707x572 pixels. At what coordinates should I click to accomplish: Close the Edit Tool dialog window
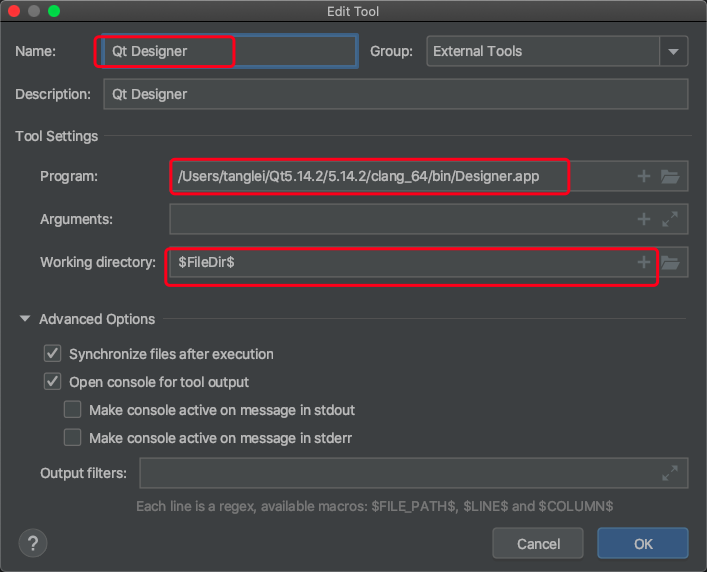pos(14,11)
